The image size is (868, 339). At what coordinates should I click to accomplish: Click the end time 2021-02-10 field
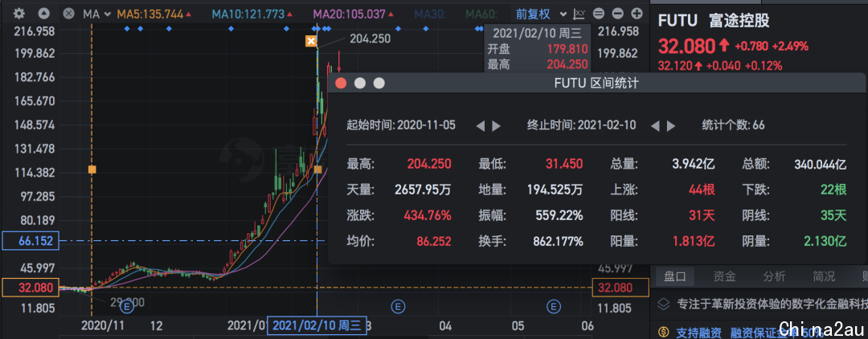pyautogui.click(x=581, y=125)
